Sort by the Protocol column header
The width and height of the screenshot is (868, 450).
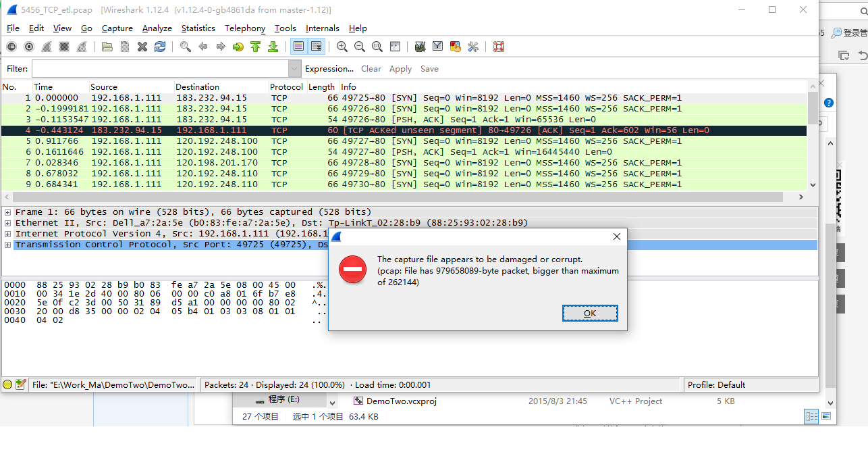[x=288, y=87]
